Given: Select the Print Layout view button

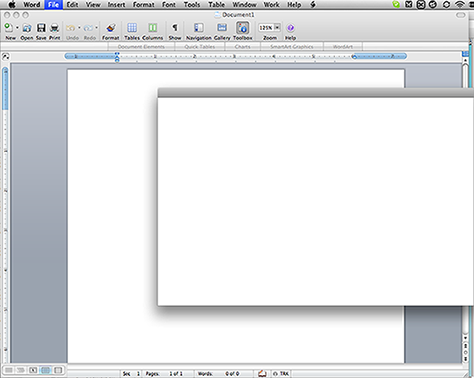Looking at the screenshot, I should 46,370.
